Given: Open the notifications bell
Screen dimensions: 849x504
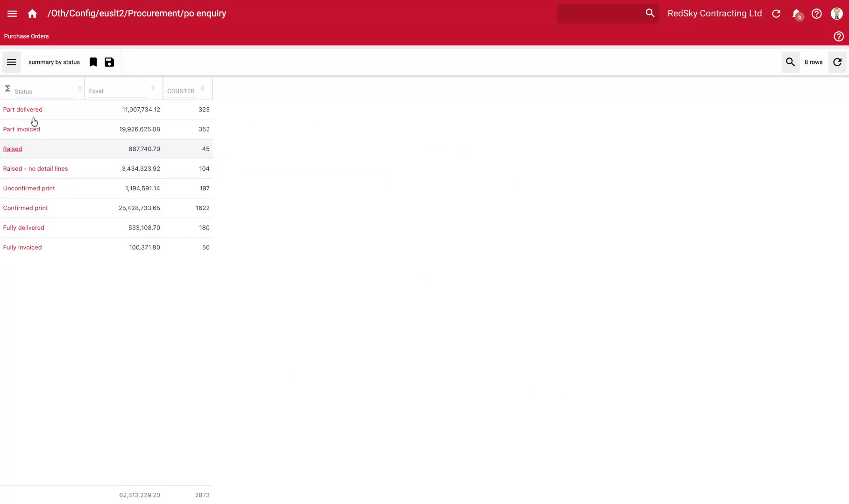Looking at the screenshot, I should 796,14.
